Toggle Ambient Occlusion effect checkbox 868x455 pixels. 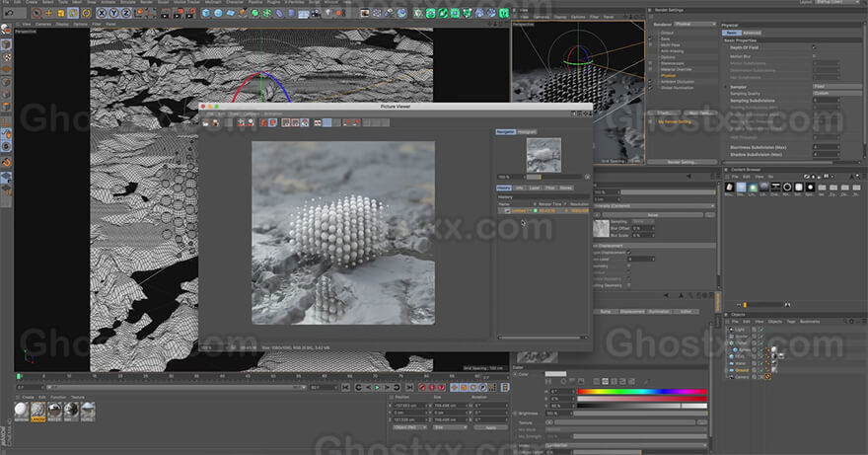point(650,82)
